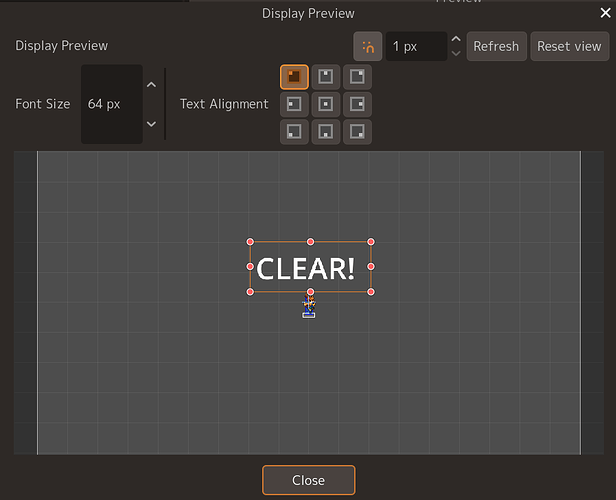Reset the preview view
Image resolution: width=616 pixels, height=500 pixels.
coord(570,46)
